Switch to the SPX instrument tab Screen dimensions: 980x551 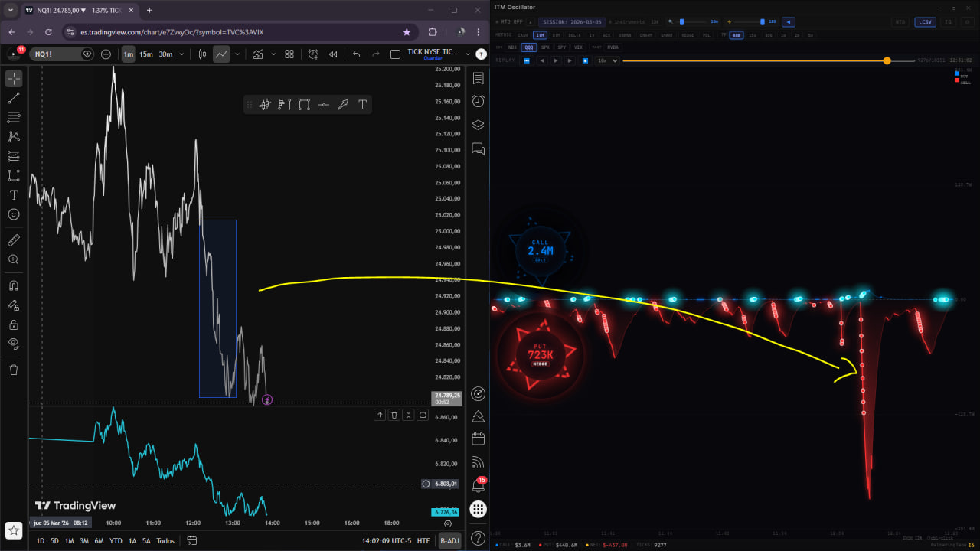coord(545,47)
